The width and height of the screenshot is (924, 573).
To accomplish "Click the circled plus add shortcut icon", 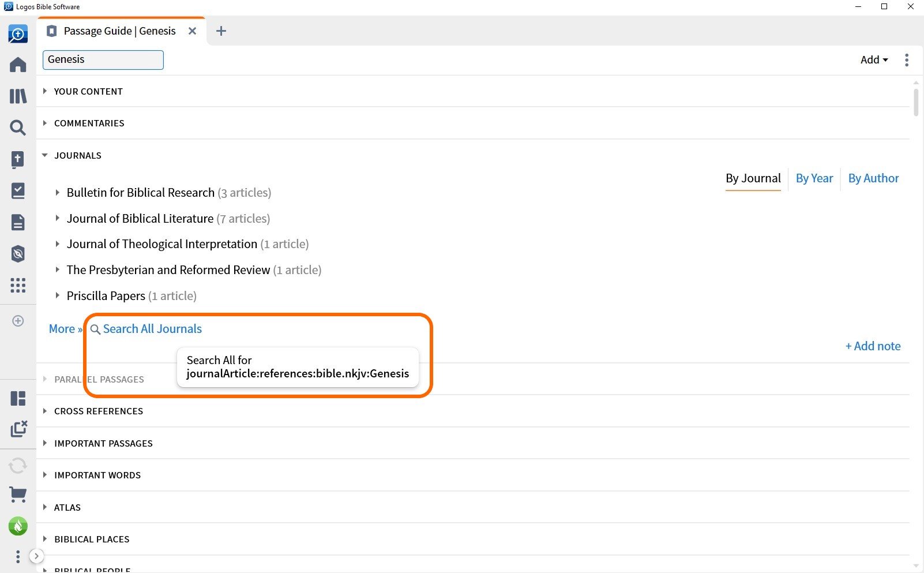I will click(18, 321).
